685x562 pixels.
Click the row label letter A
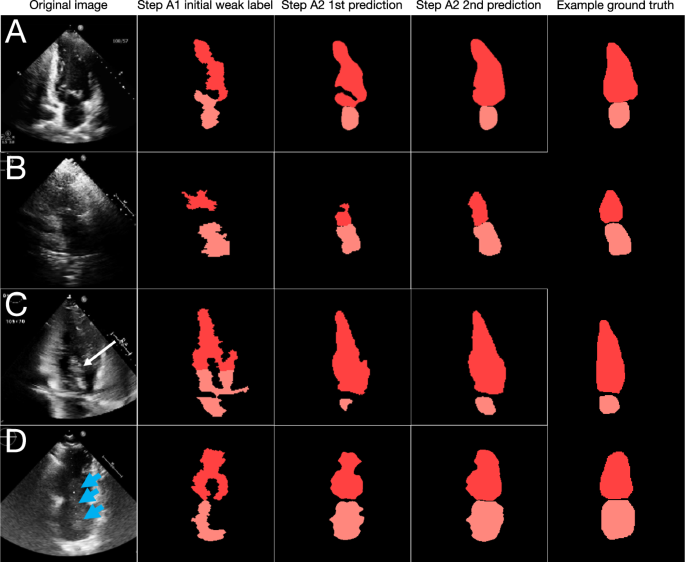pyautogui.click(x=16, y=32)
